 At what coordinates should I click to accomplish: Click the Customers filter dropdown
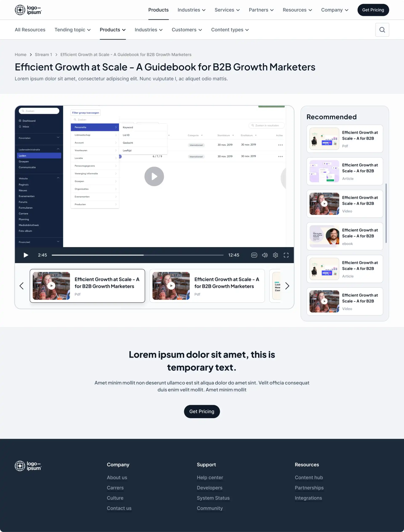click(x=186, y=30)
